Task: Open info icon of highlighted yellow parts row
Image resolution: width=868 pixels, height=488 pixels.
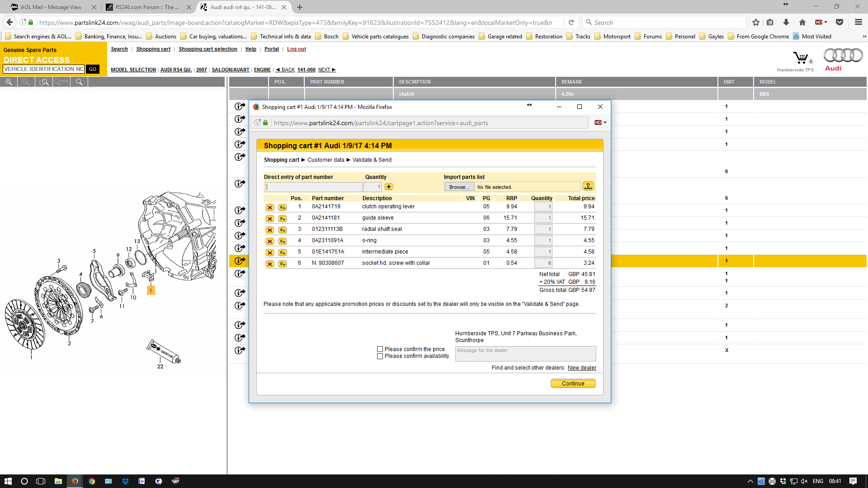Action: (x=240, y=261)
